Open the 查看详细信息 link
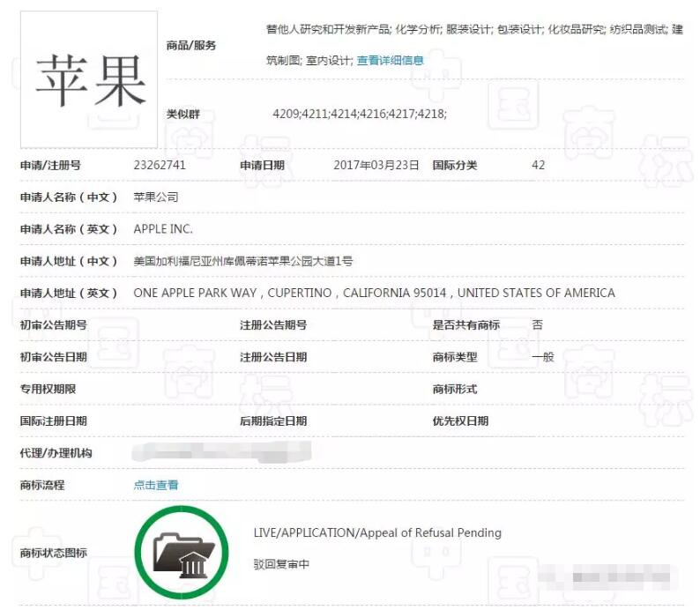The width and height of the screenshot is (700, 610). (x=390, y=60)
